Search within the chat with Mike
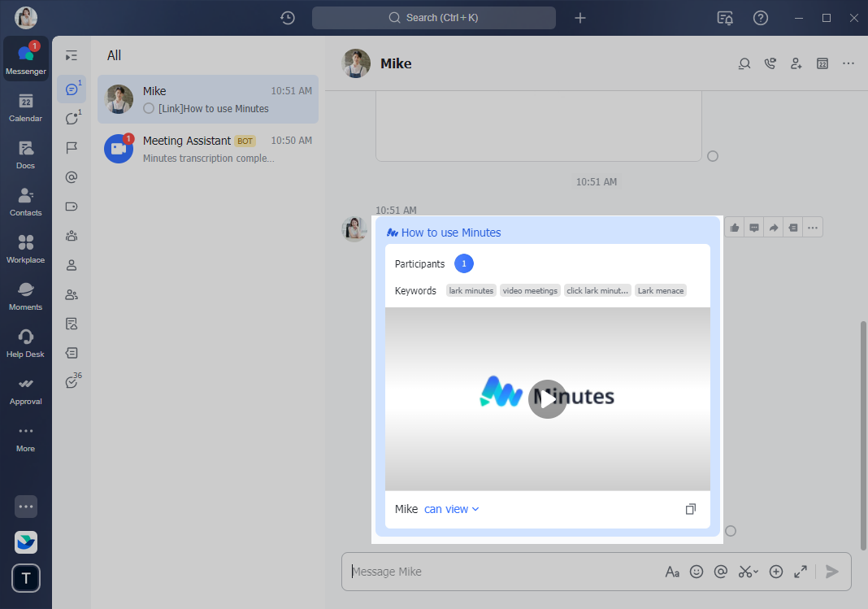Screen dimensions: 868x609 click(x=744, y=63)
